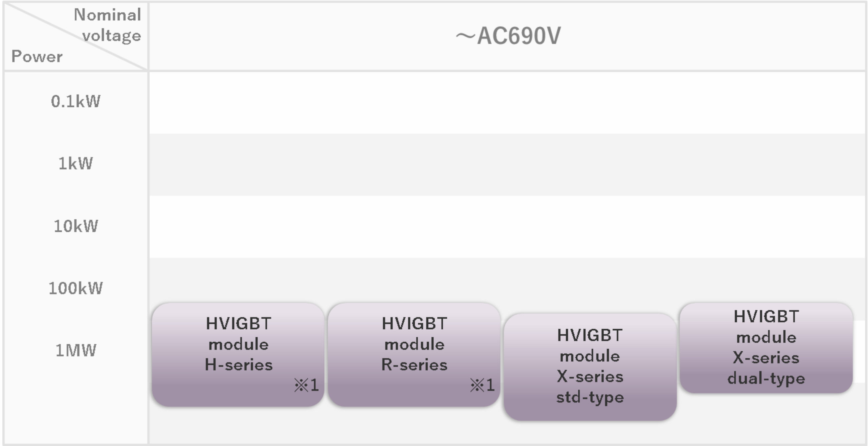This screenshot has height=446, width=868.
Task: Click the Nominal voltage header label
Action: click(108, 25)
